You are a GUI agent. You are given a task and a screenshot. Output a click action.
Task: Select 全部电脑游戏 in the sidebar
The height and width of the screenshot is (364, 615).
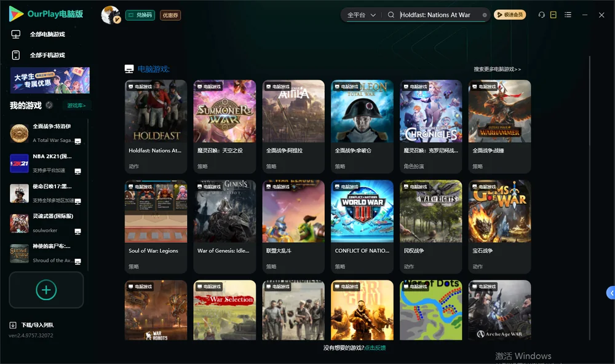click(x=47, y=34)
